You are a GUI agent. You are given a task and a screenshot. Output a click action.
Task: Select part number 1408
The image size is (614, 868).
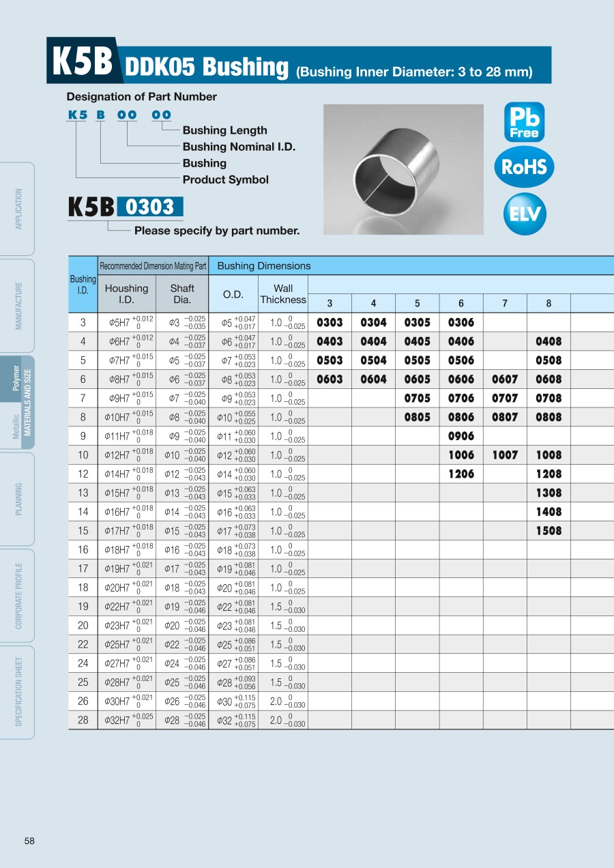549,512
